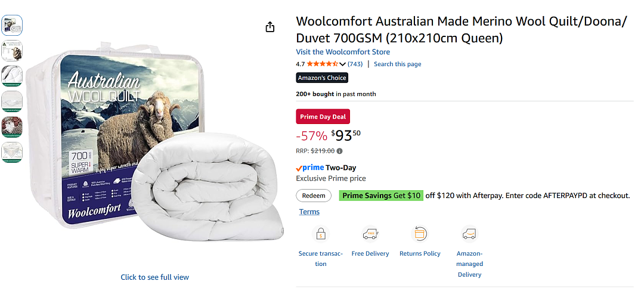Select the sheep infographic thumbnail
The width and height of the screenshot is (644, 288).
[x=12, y=51]
